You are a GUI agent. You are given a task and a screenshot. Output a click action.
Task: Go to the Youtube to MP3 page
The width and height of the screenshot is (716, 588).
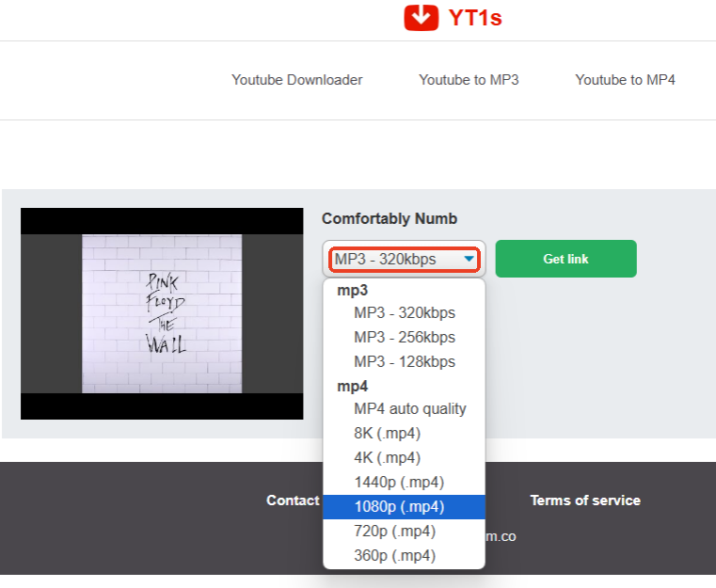[x=469, y=80]
